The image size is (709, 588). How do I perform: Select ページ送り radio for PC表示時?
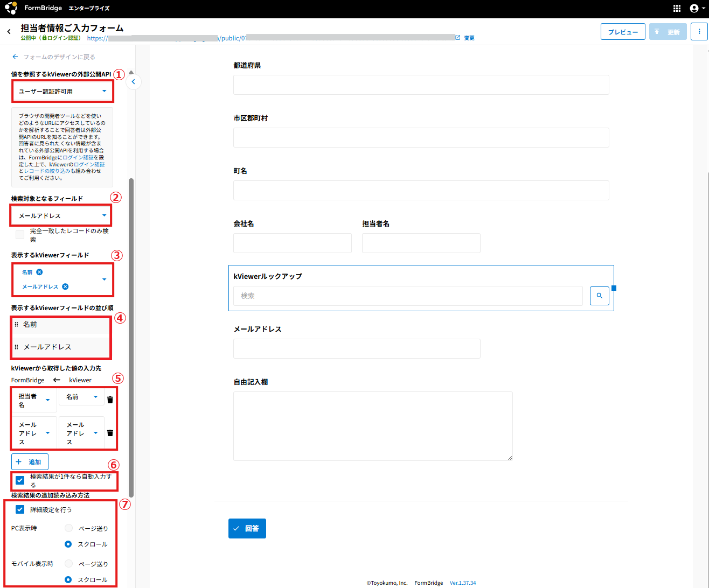click(x=68, y=528)
